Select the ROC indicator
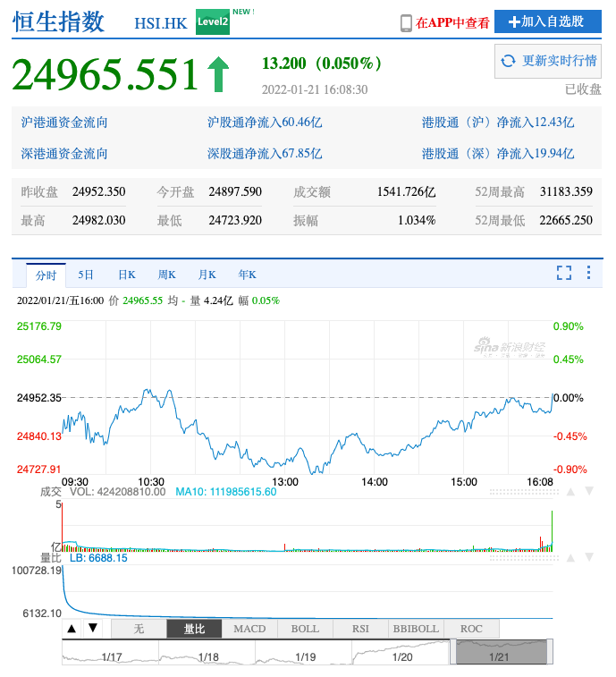The image size is (616, 677). pyautogui.click(x=471, y=629)
